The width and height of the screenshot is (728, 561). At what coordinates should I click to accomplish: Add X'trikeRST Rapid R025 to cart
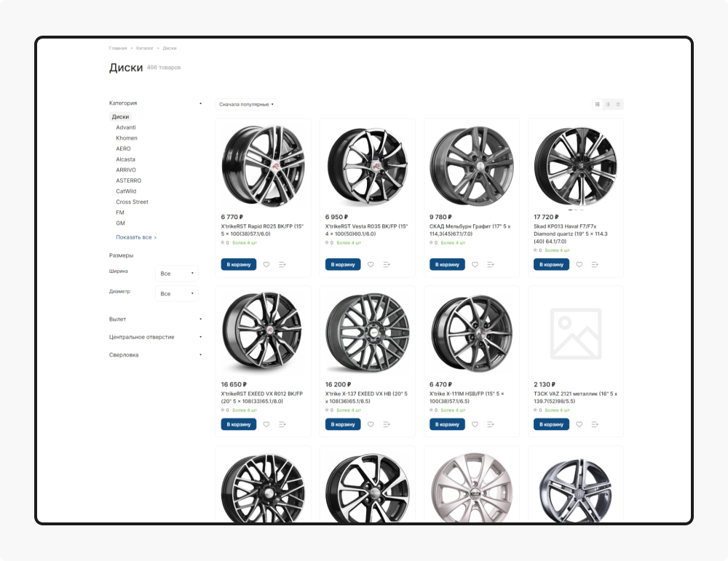click(239, 264)
